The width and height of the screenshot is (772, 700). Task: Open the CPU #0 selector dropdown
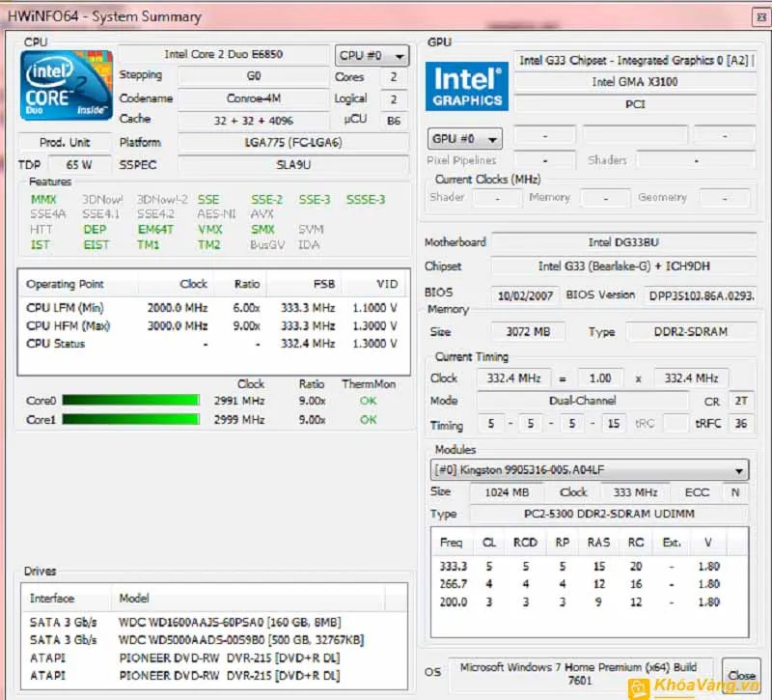[372, 56]
